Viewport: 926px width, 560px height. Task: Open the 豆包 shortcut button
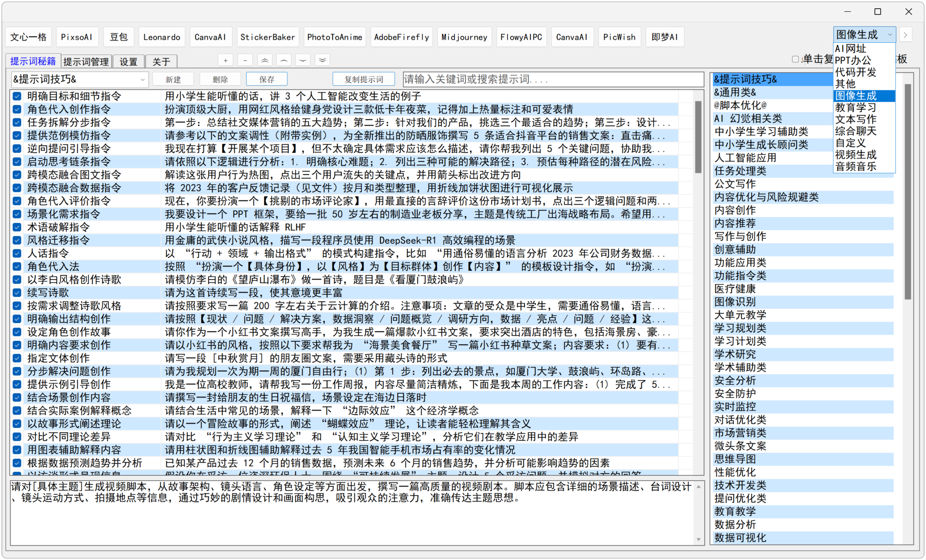(119, 37)
